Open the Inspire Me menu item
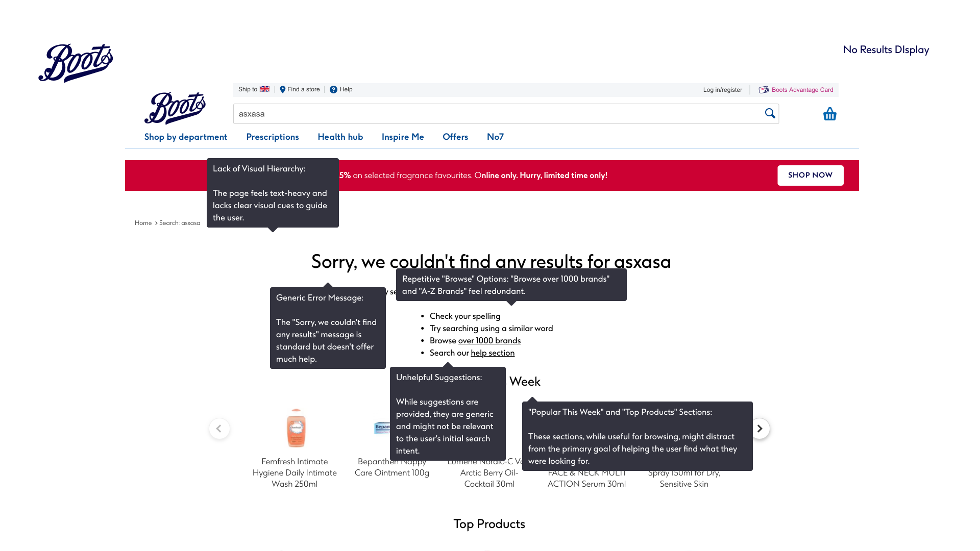This screenshot has height=551, width=980. pyautogui.click(x=403, y=137)
